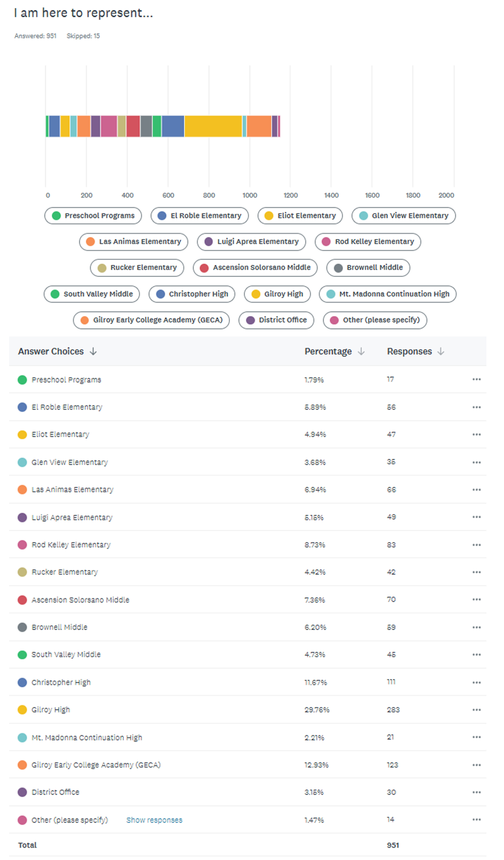504x860 pixels.
Task: Select the District Office legend chip
Action: [276, 320]
